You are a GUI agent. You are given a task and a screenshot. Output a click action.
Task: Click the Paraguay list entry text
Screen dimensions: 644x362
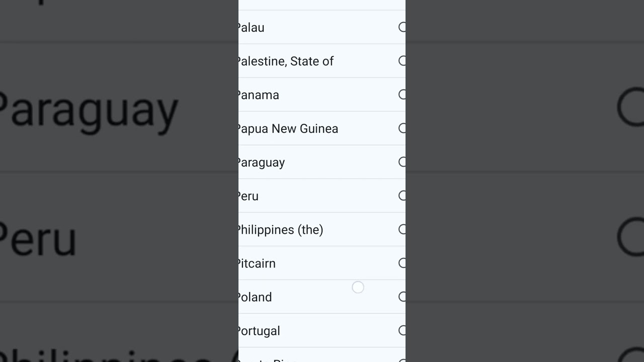pos(262,163)
